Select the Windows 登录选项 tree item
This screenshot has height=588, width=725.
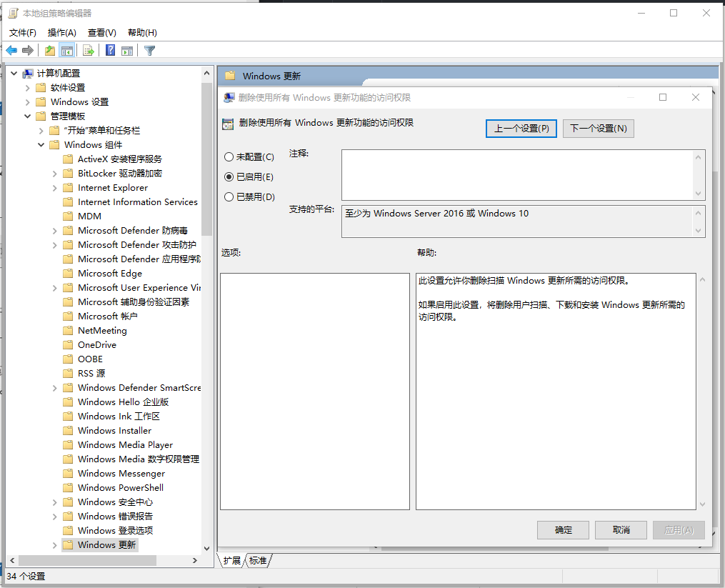coord(116,531)
